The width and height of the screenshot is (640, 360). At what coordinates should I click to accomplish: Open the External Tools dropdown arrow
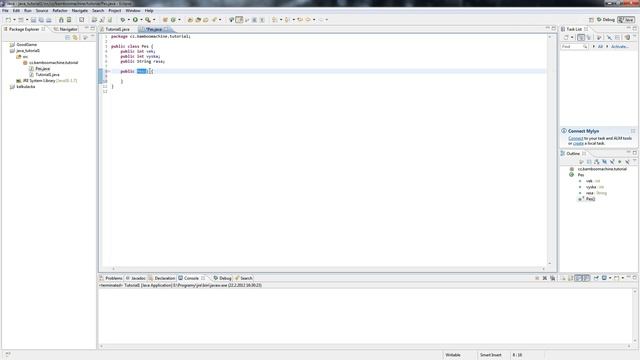(x=154, y=20)
